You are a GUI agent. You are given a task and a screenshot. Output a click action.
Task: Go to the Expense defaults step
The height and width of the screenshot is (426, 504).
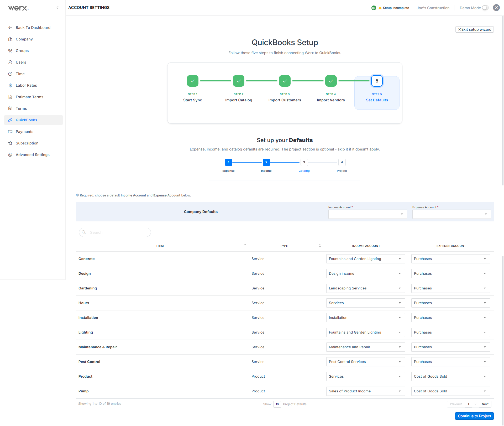click(229, 162)
